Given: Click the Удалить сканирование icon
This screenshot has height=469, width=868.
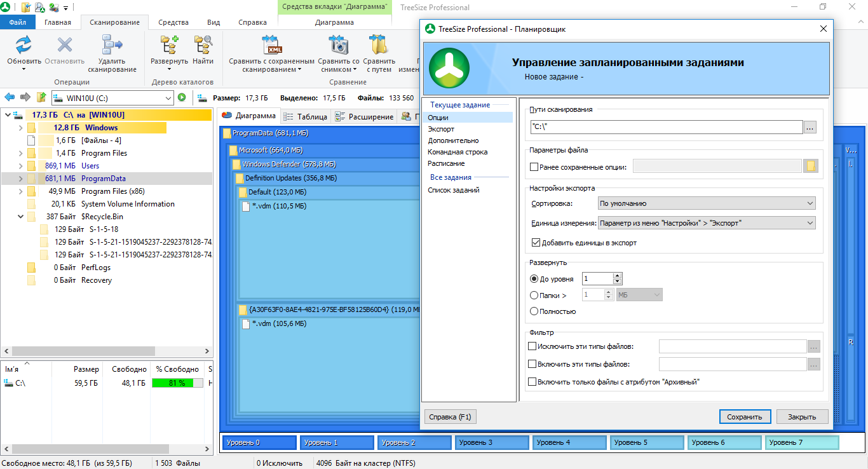Looking at the screenshot, I should coord(112,44).
